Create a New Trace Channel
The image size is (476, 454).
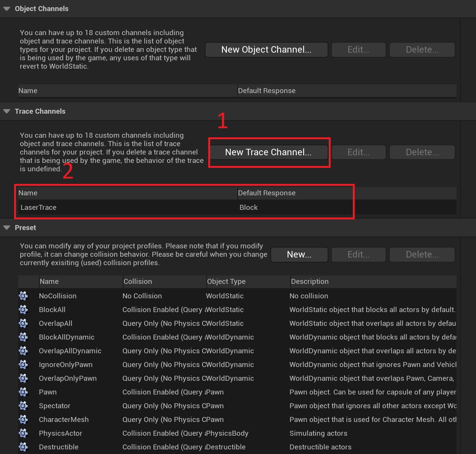click(x=269, y=152)
